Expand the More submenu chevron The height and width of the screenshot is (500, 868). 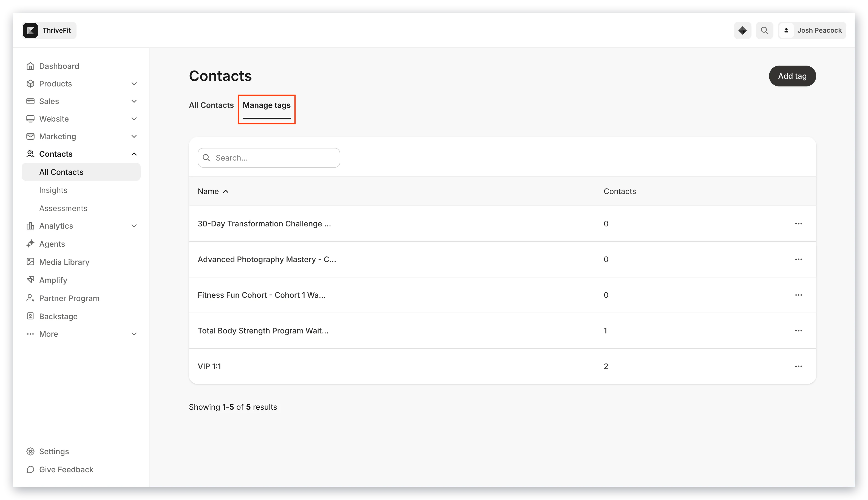(x=134, y=334)
